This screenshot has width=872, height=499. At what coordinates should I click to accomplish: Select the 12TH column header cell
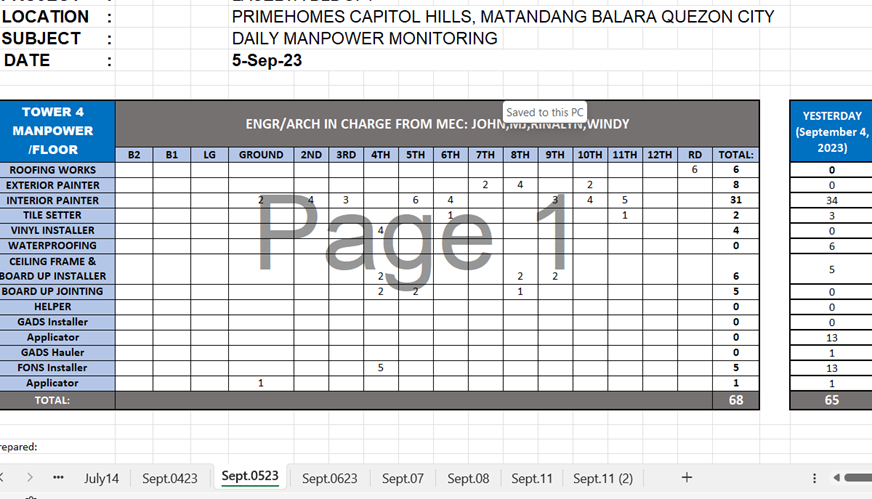click(x=660, y=155)
